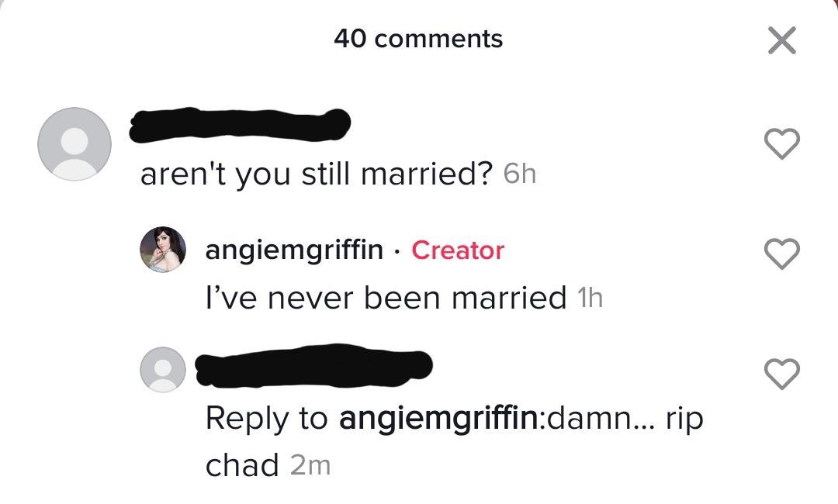Tap redacted username above "aren't you still married?"
This screenshot has height=504, width=838.
(x=241, y=126)
